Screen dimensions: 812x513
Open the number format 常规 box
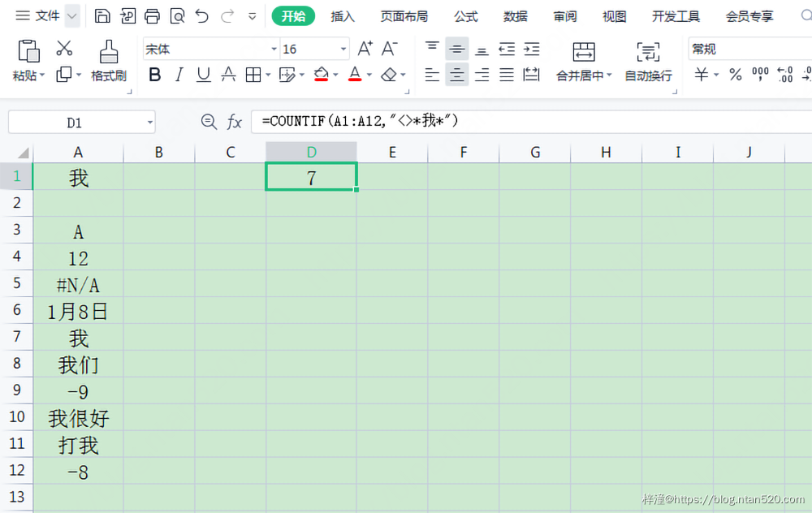[749, 50]
